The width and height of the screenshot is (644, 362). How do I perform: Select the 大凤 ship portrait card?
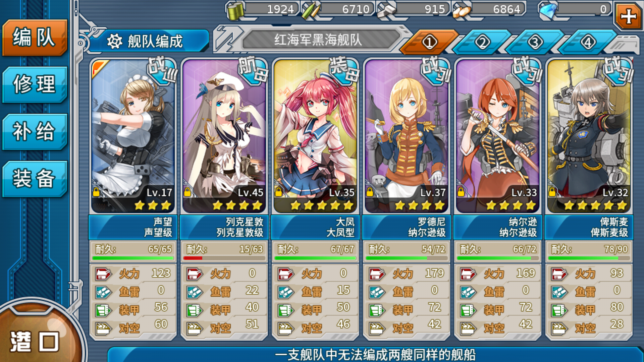click(316, 136)
